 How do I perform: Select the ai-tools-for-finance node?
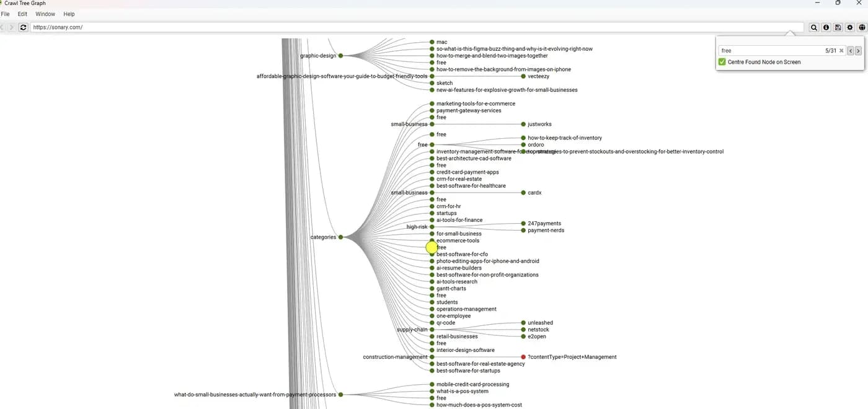pos(459,220)
